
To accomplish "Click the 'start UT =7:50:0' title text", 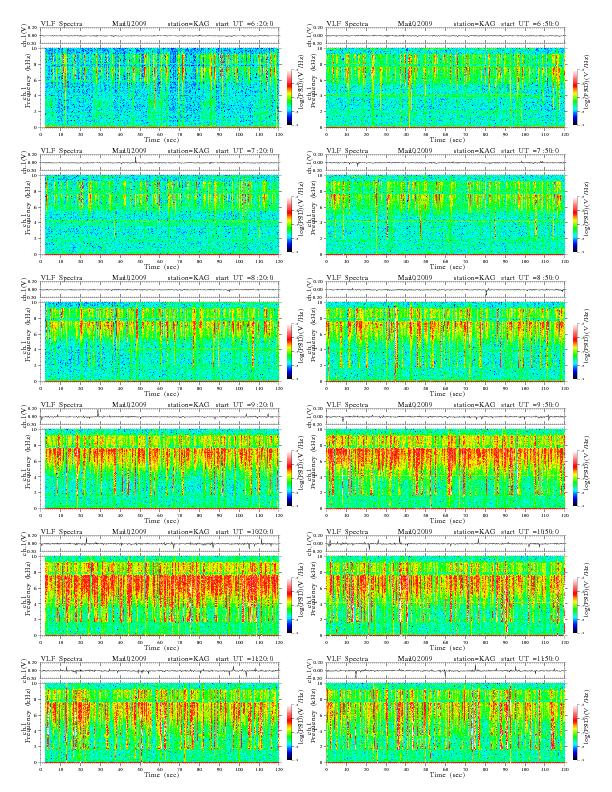I will (x=531, y=151).
